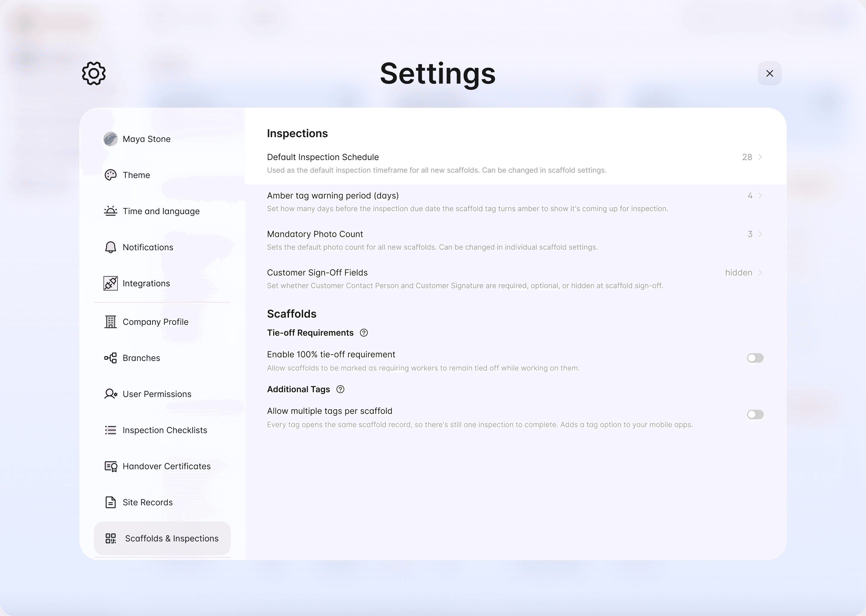
Task: Select Branches in the sidebar
Action: tap(162, 358)
